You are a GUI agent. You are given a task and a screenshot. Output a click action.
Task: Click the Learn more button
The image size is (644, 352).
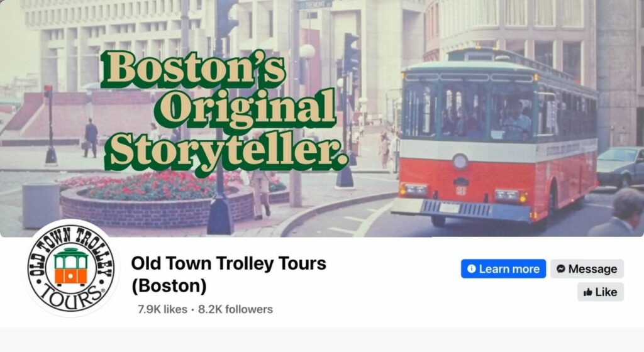click(503, 269)
